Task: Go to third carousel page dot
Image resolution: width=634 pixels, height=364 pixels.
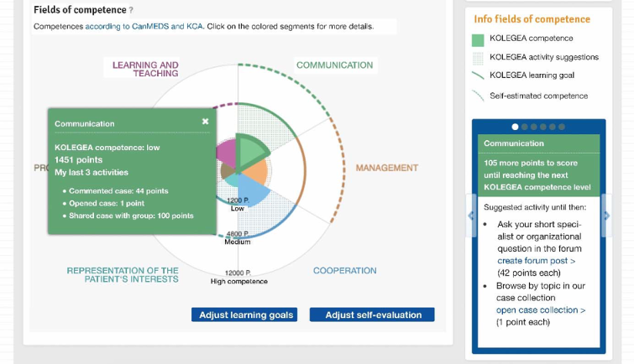Action: (x=532, y=127)
